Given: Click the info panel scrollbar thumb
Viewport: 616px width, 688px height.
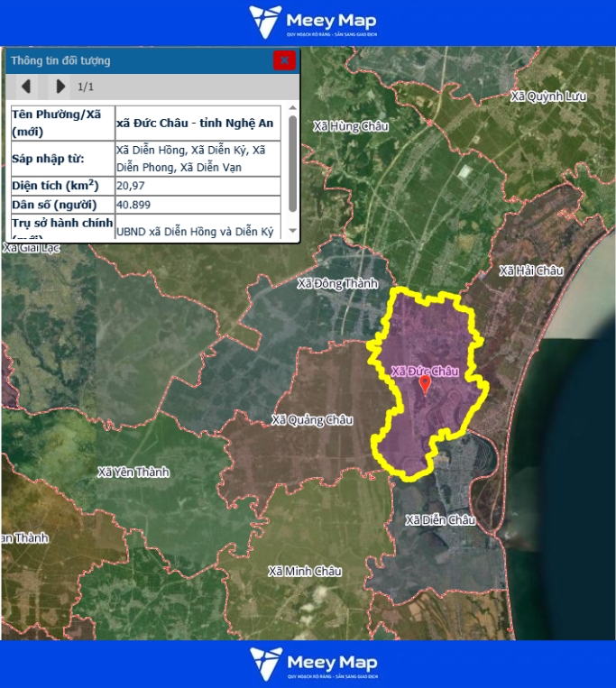Looking at the screenshot, I should pos(292,160).
